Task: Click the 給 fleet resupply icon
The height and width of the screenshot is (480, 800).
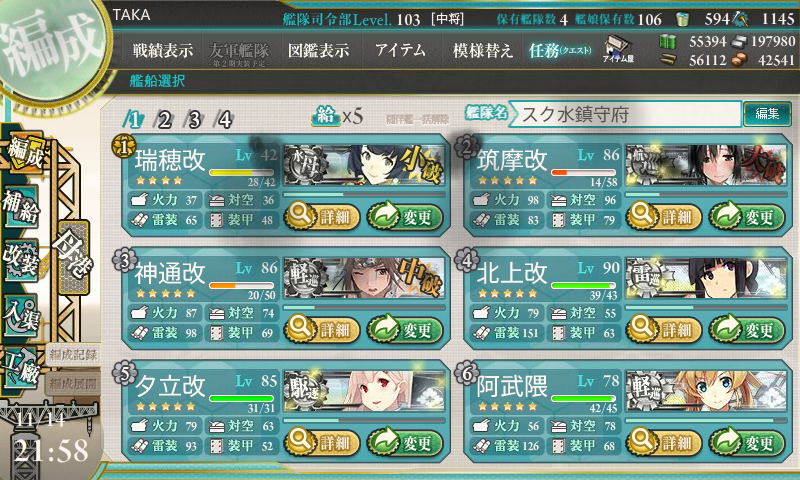Action: (x=326, y=116)
